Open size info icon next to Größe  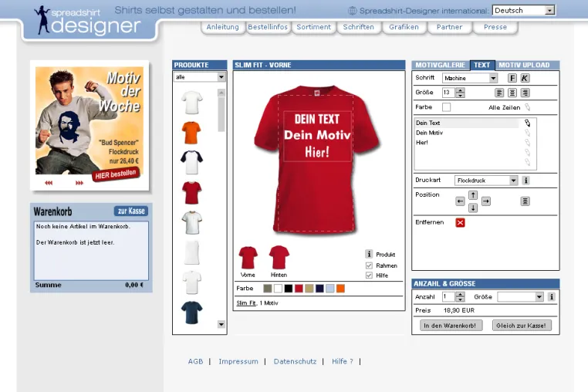[x=551, y=297]
